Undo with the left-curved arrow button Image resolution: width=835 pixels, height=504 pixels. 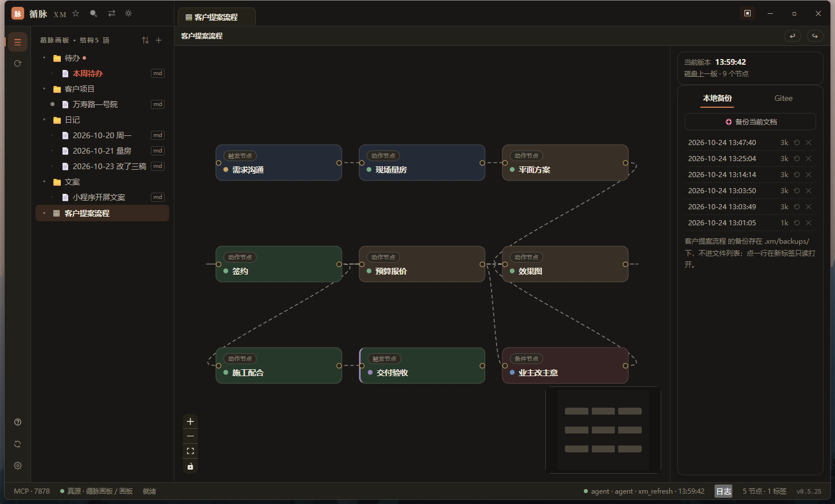[793, 36]
